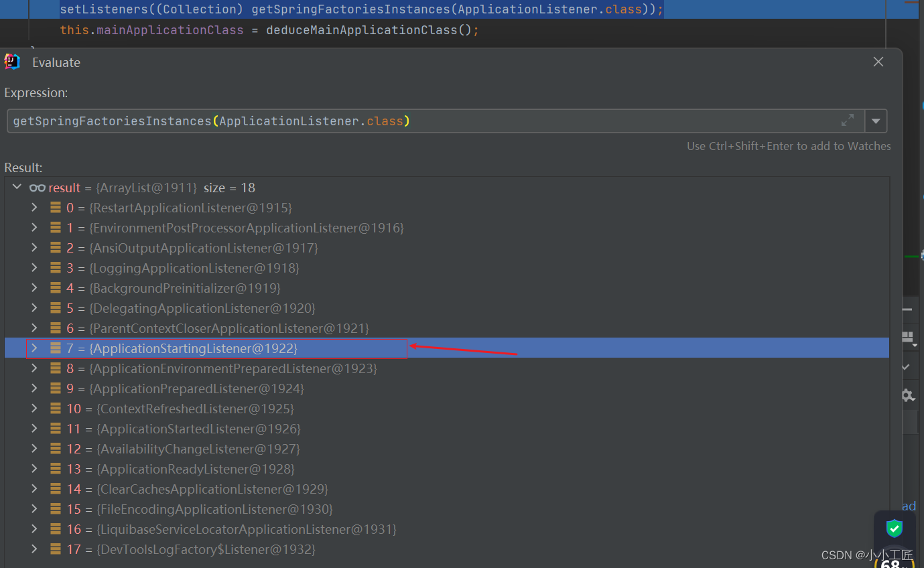Screen dimensions: 924x568
Task: Click into the Expression input field
Action: pos(436,121)
